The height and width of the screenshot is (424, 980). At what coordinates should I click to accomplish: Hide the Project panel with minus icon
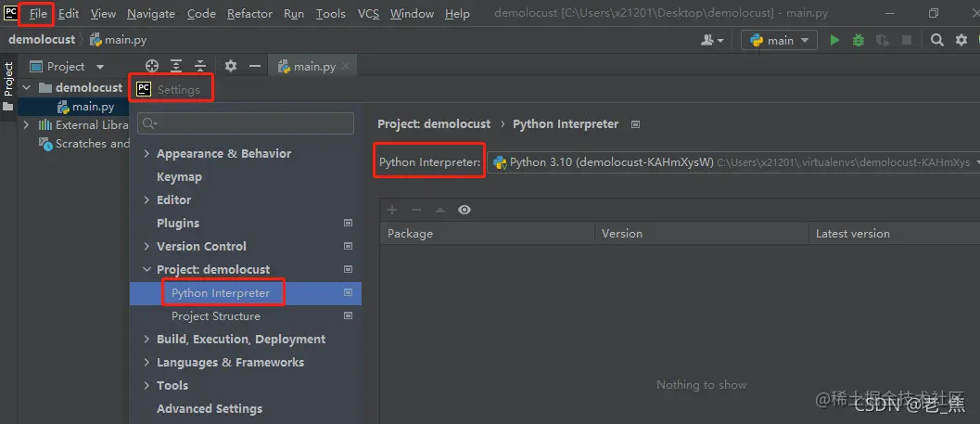(254, 66)
